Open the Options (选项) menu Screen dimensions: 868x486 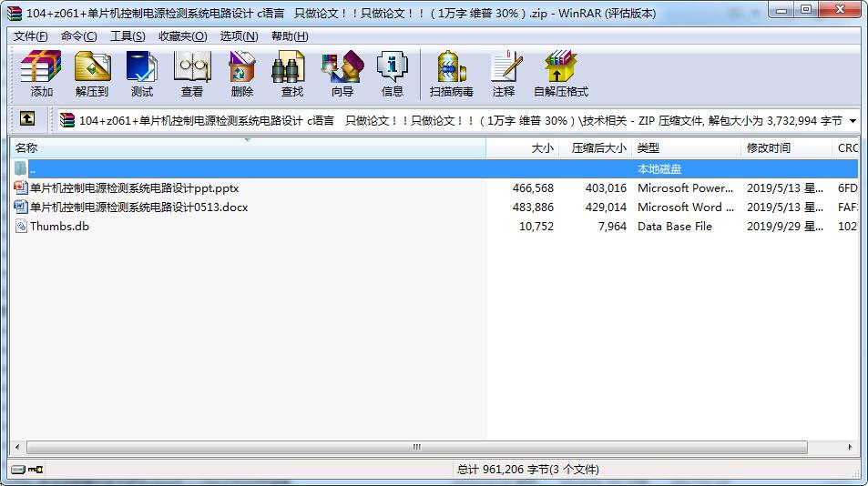click(240, 35)
